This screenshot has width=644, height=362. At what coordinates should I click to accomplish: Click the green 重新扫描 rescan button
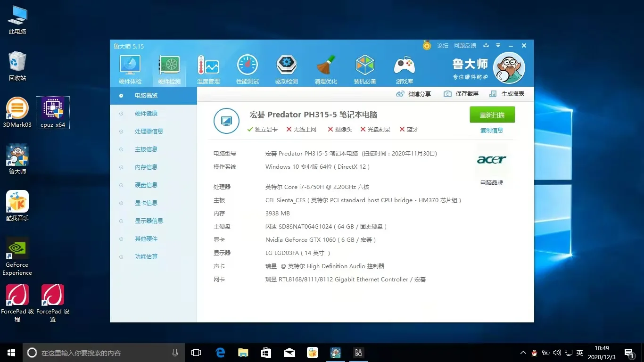[x=492, y=115]
